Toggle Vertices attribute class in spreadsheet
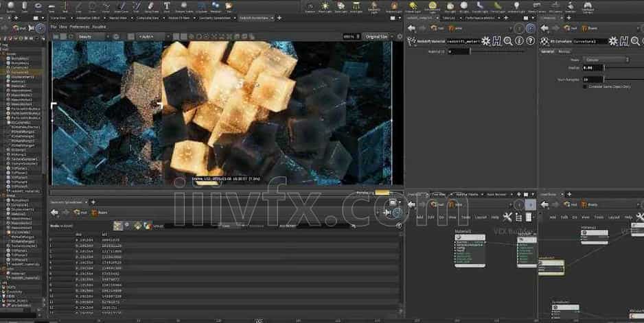 coord(127,226)
